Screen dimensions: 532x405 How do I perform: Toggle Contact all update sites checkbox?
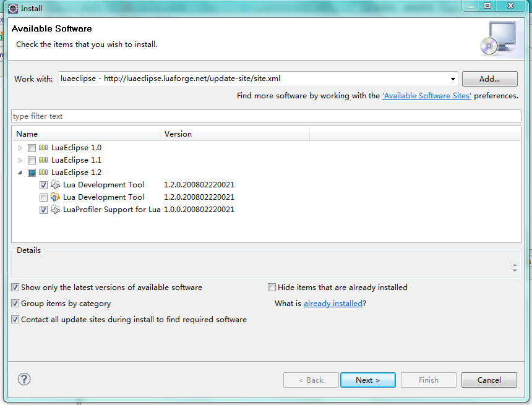[x=15, y=319]
